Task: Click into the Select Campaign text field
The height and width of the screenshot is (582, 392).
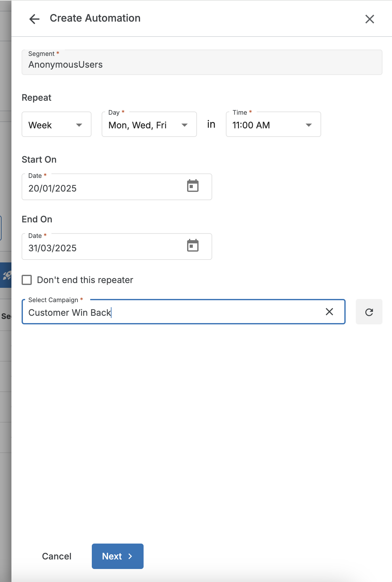Action: (172, 312)
